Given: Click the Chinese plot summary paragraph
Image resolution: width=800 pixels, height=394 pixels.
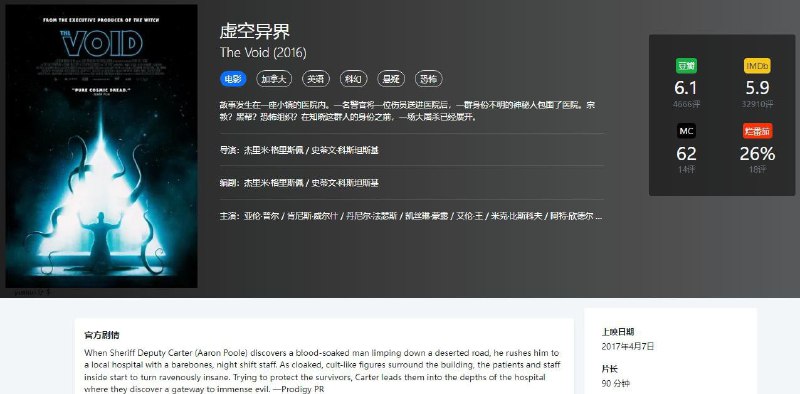Looking at the screenshot, I should tap(407, 111).
